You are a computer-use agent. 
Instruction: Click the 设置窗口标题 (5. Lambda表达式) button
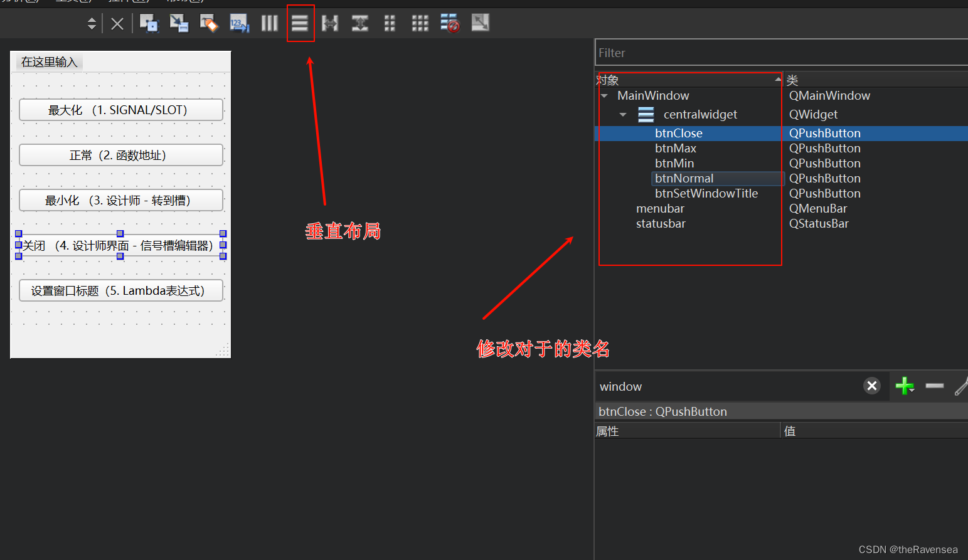pyautogui.click(x=121, y=290)
